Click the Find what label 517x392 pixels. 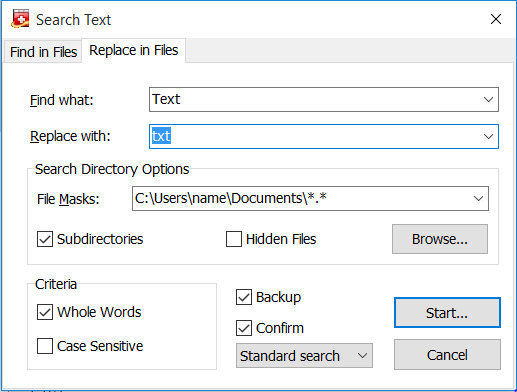click(x=62, y=100)
